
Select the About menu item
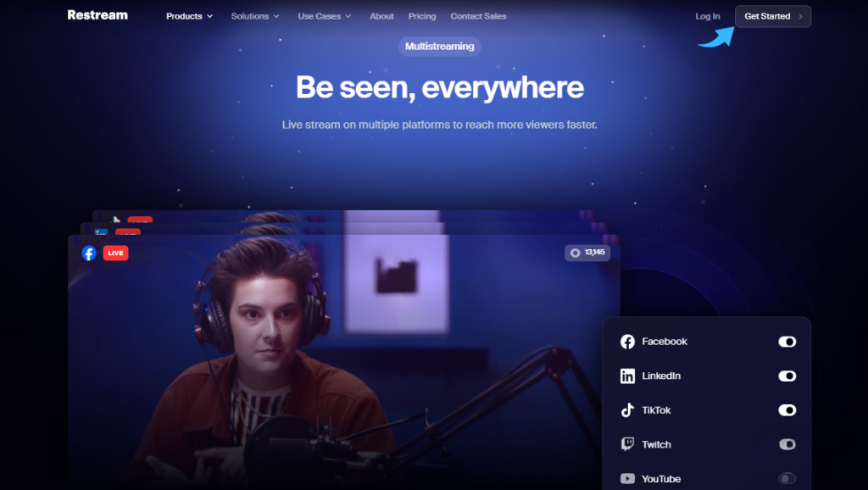[x=381, y=15]
